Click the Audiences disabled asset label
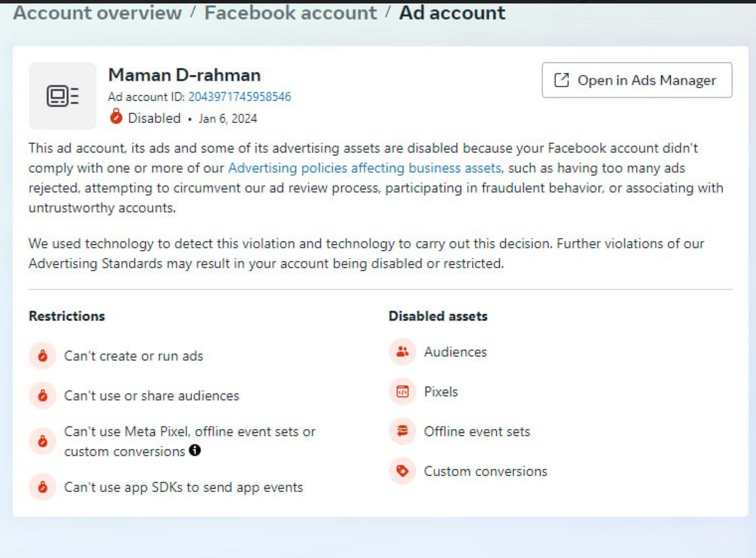This screenshot has height=558, width=756. coord(455,352)
